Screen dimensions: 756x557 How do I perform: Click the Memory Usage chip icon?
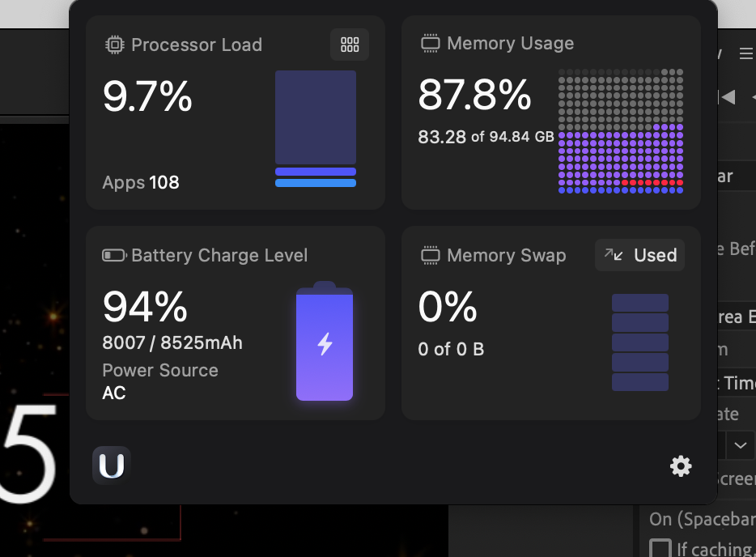431,44
